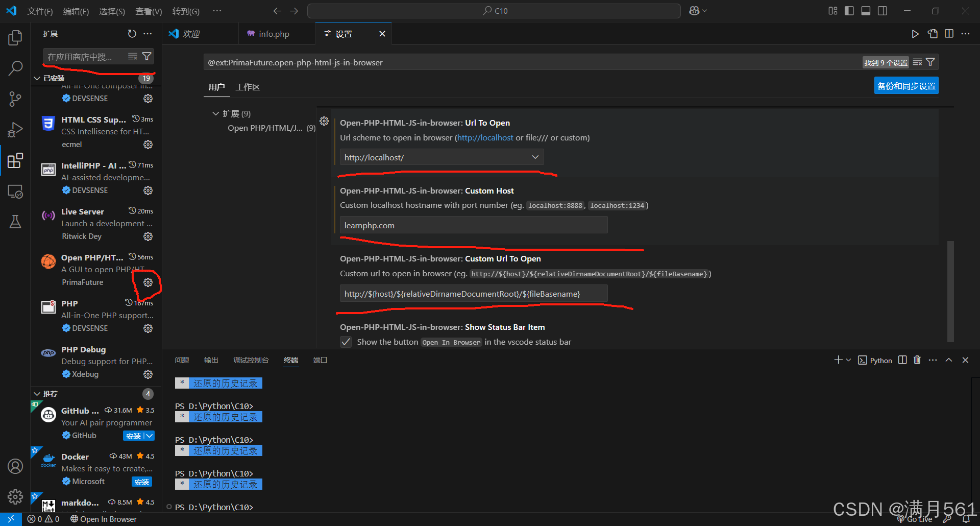This screenshot has width=980, height=526.
Task: Click Custom Url To Open input field
Action: click(x=474, y=294)
